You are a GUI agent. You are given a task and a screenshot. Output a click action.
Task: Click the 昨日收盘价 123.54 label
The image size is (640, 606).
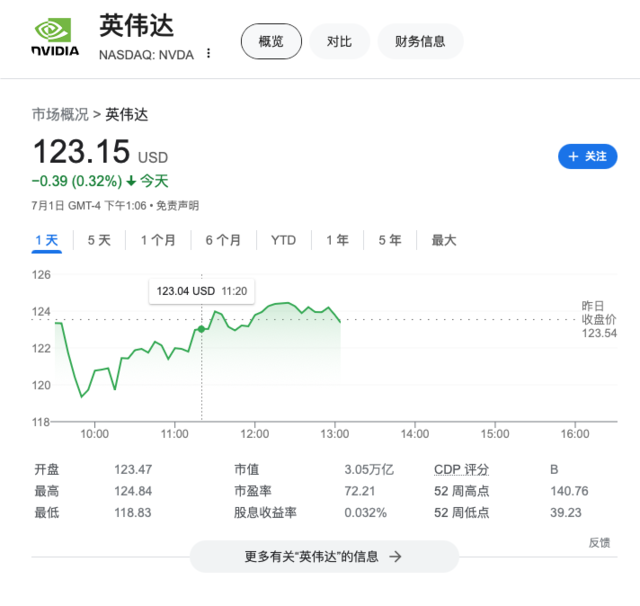(599, 320)
